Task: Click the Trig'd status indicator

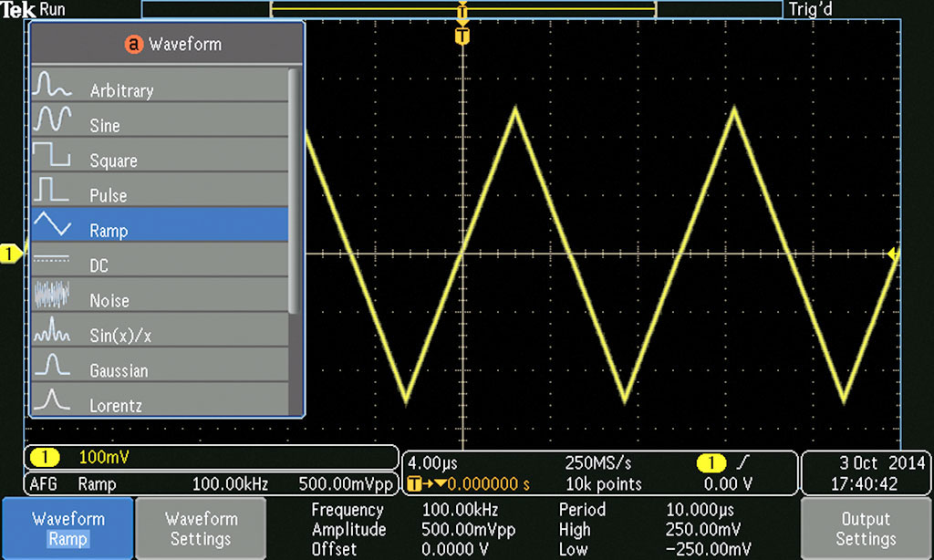Action: [x=809, y=10]
